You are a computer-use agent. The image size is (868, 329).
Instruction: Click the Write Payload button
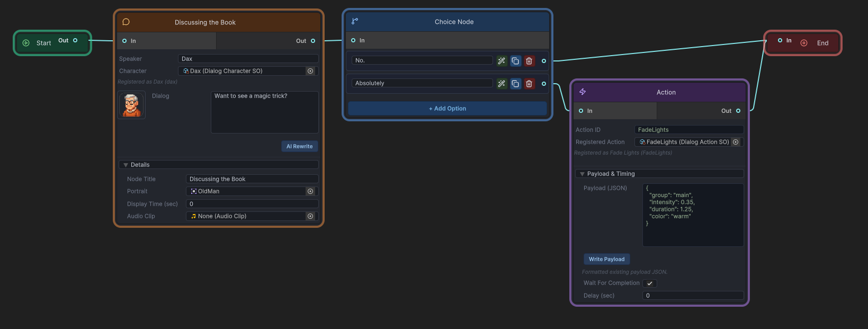(607, 259)
